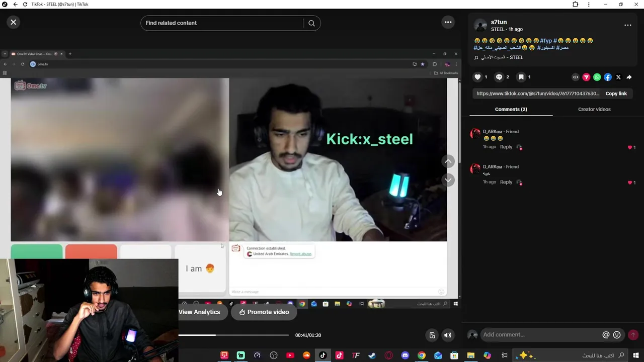The height and width of the screenshot is (362, 644).
Task: Go to next video with down arrow
Action: click(x=448, y=180)
